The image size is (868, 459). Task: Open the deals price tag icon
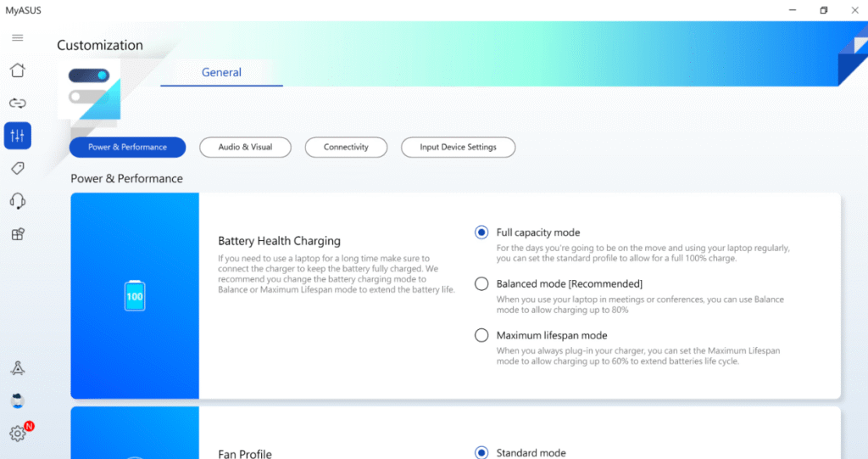[18, 169]
